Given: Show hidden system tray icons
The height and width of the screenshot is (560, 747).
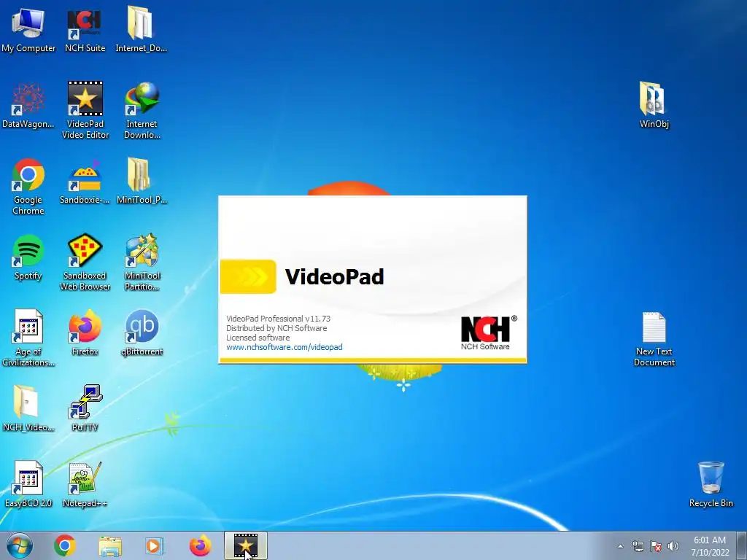Looking at the screenshot, I should [x=620, y=546].
